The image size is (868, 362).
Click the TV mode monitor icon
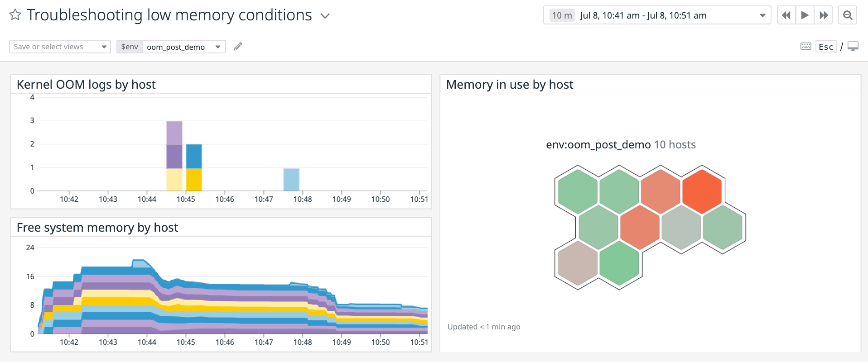click(853, 47)
